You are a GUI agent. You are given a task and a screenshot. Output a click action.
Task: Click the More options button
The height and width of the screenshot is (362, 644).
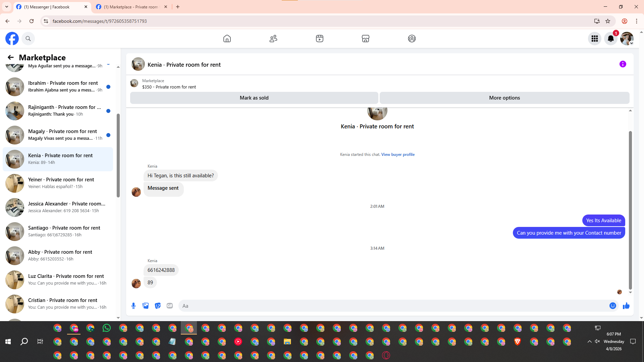[x=504, y=98]
